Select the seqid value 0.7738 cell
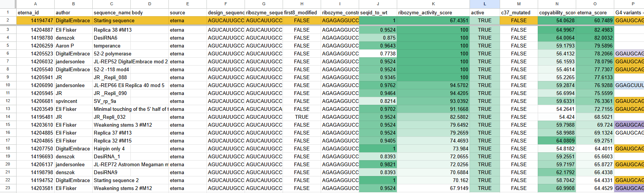 (x=378, y=54)
